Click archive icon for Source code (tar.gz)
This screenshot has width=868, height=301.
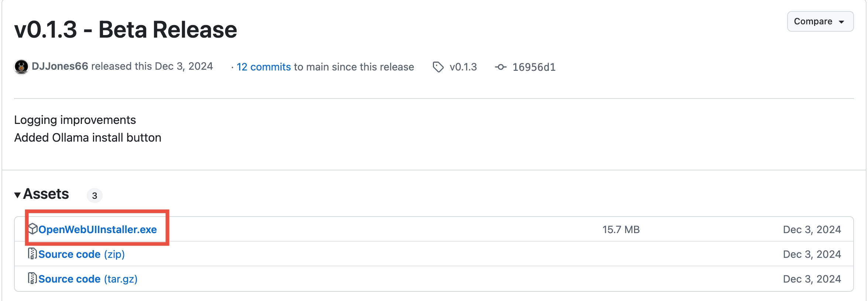pyautogui.click(x=32, y=278)
